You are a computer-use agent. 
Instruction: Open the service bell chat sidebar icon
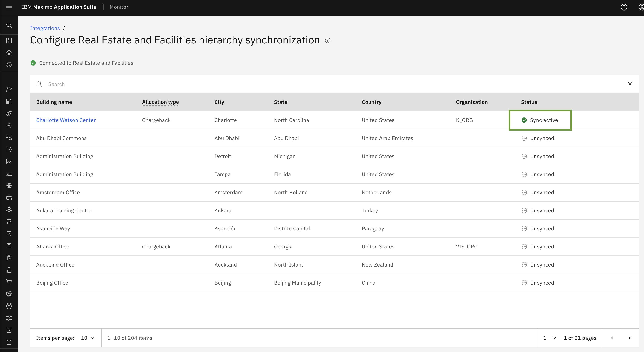point(9,294)
